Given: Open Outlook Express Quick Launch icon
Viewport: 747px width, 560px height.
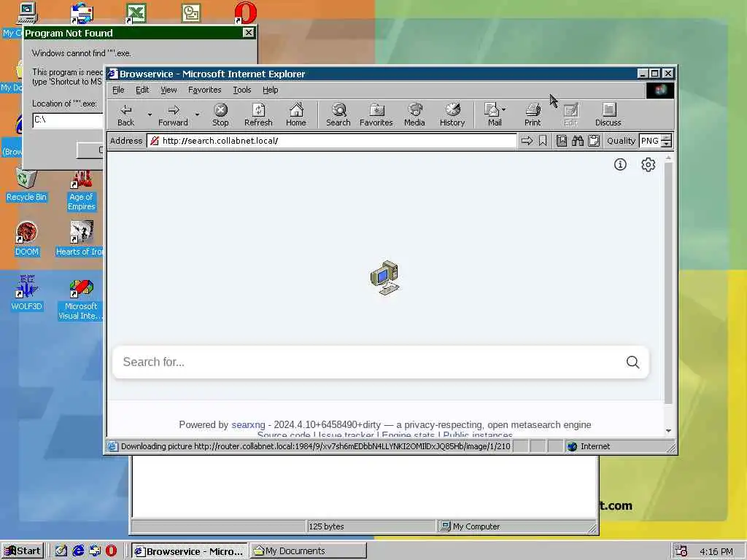Looking at the screenshot, I should [x=95, y=551].
